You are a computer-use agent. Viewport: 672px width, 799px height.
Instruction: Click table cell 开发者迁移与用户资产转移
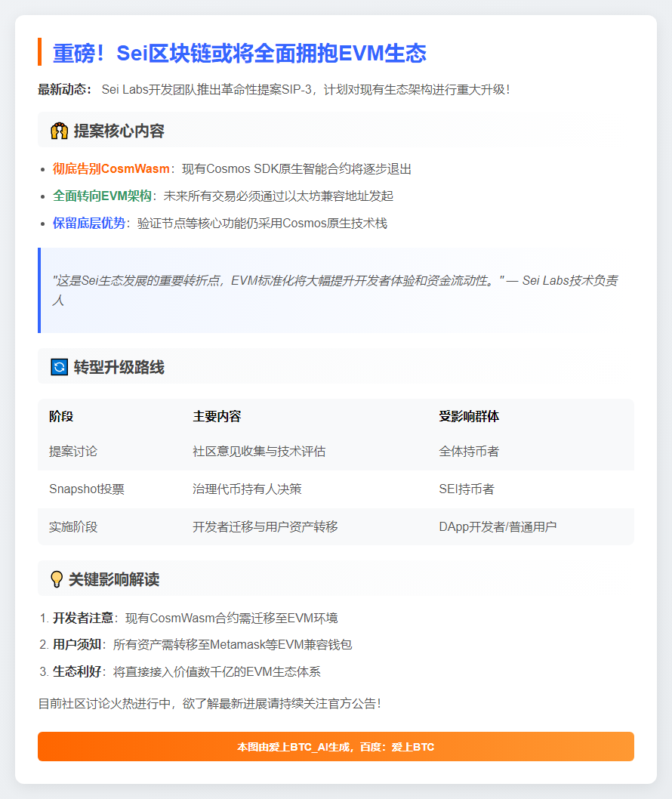[265, 526]
